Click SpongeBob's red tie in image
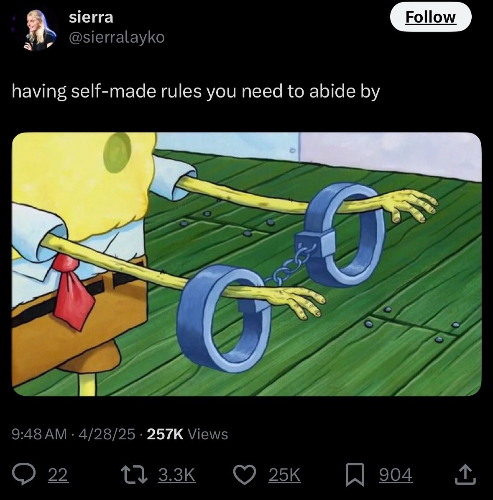Screen dimensions: 493x500 point(72,290)
